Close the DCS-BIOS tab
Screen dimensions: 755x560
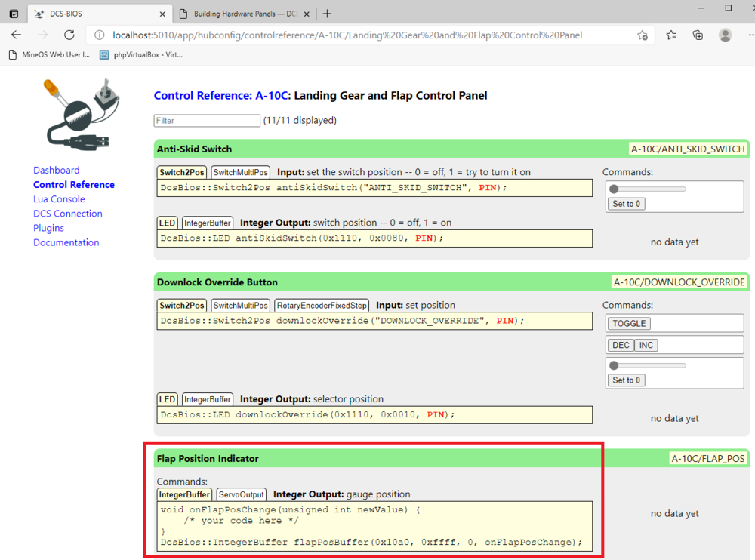pyautogui.click(x=162, y=14)
